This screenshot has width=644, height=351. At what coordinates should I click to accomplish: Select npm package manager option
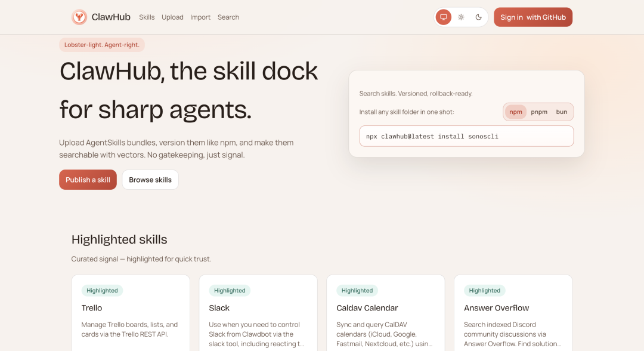pyautogui.click(x=516, y=112)
